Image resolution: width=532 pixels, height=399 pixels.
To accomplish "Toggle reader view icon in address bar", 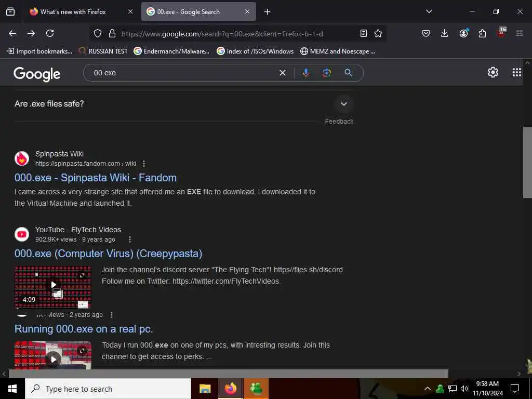I will click(363, 33).
